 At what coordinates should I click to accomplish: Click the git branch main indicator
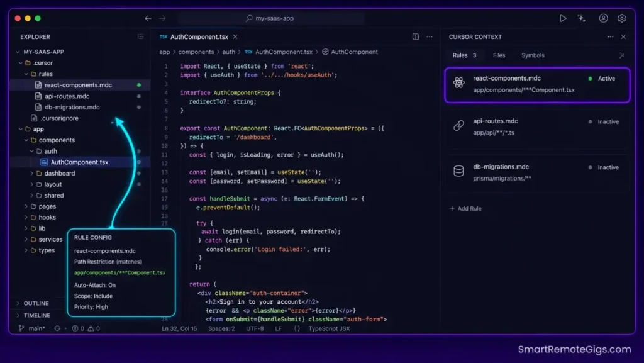(31, 328)
